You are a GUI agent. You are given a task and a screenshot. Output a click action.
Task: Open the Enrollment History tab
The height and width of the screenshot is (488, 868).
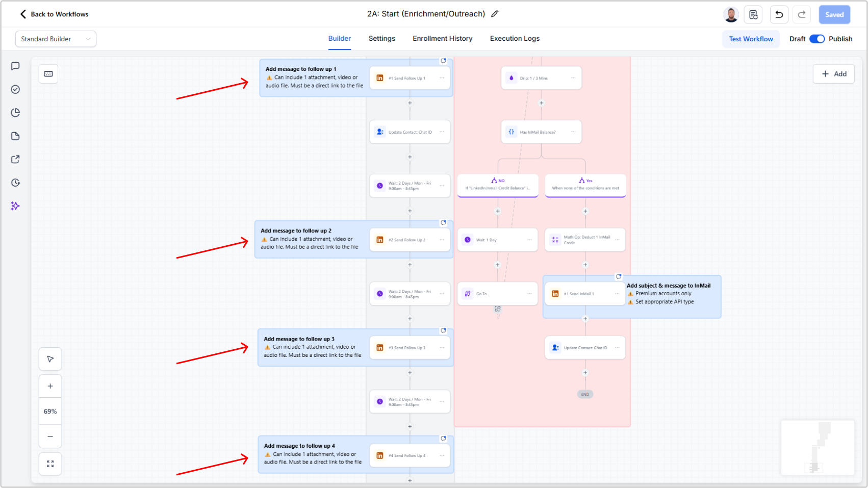click(442, 39)
